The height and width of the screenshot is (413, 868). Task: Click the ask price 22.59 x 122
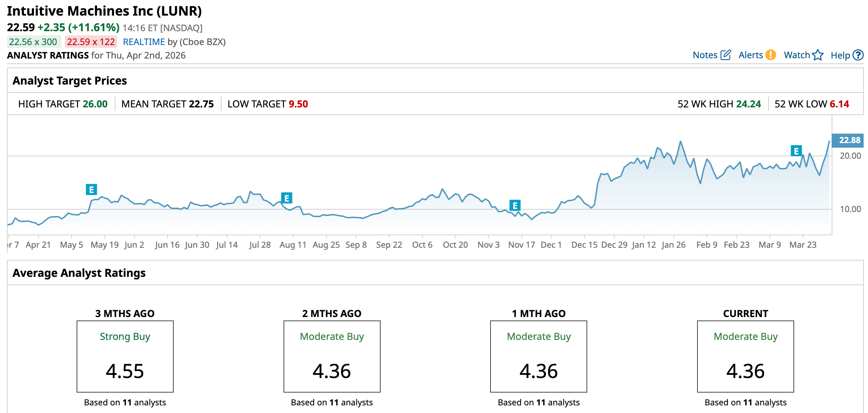tap(91, 42)
